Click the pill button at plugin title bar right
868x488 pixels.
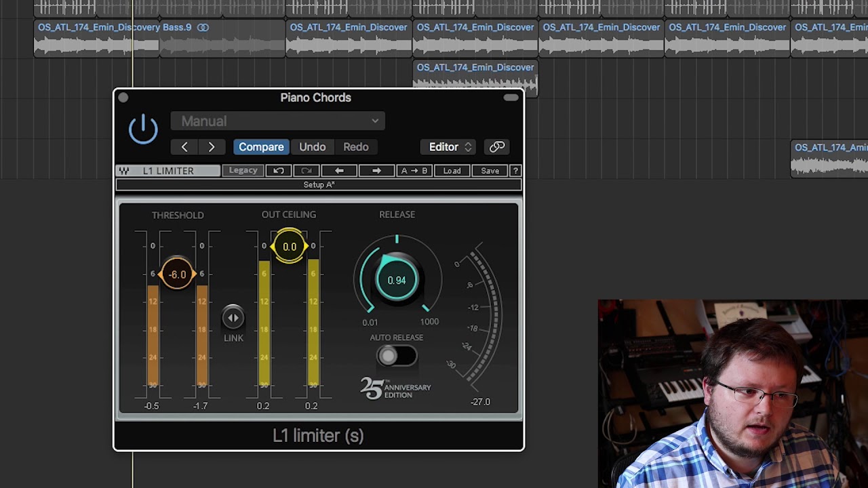pyautogui.click(x=511, y=98)
